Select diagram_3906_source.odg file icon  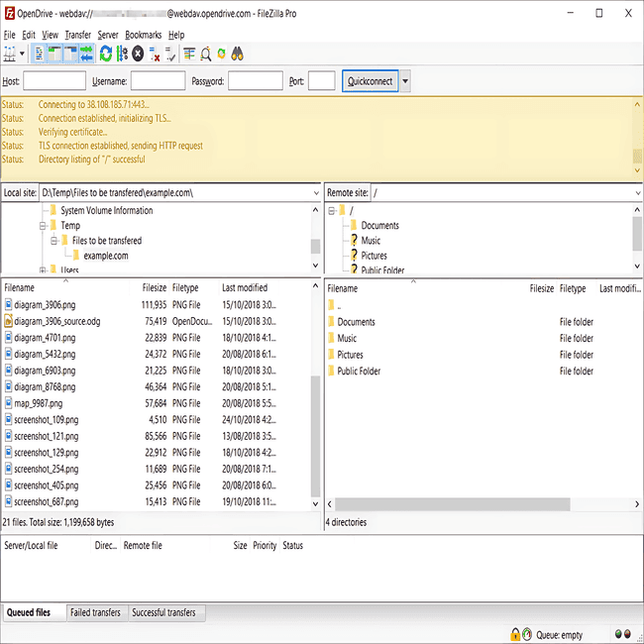8,321
